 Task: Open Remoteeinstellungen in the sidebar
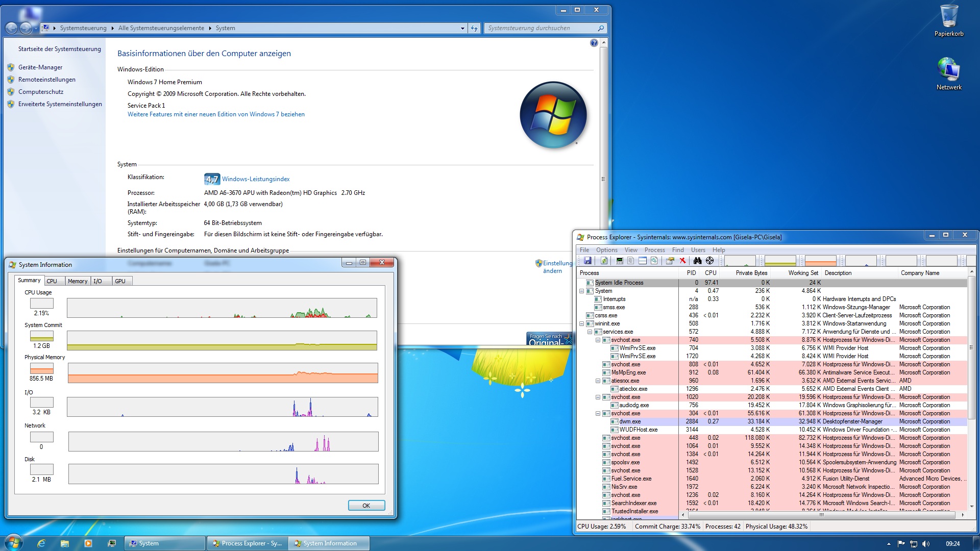[x=47, y=80]
